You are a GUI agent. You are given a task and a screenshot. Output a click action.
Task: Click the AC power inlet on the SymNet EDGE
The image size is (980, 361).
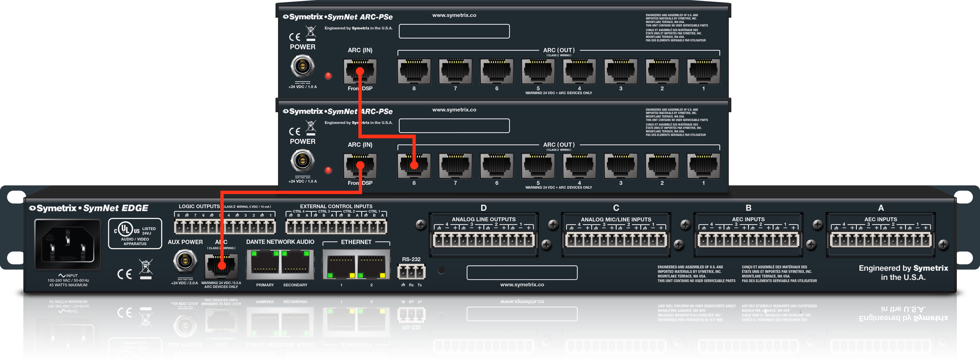68,244
